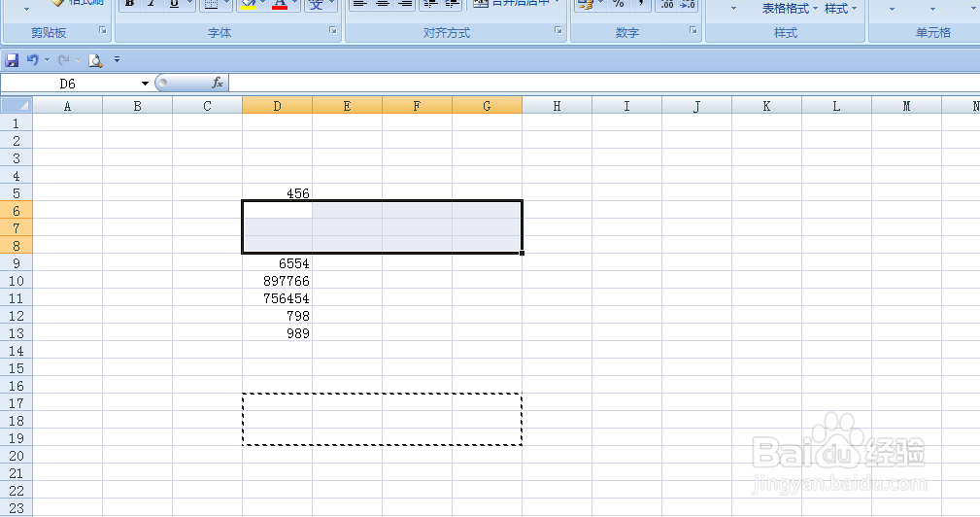Click the accounting number format icon
This screenshot has height=517, width=980.
pyautogui.click(x=585, y=4)
